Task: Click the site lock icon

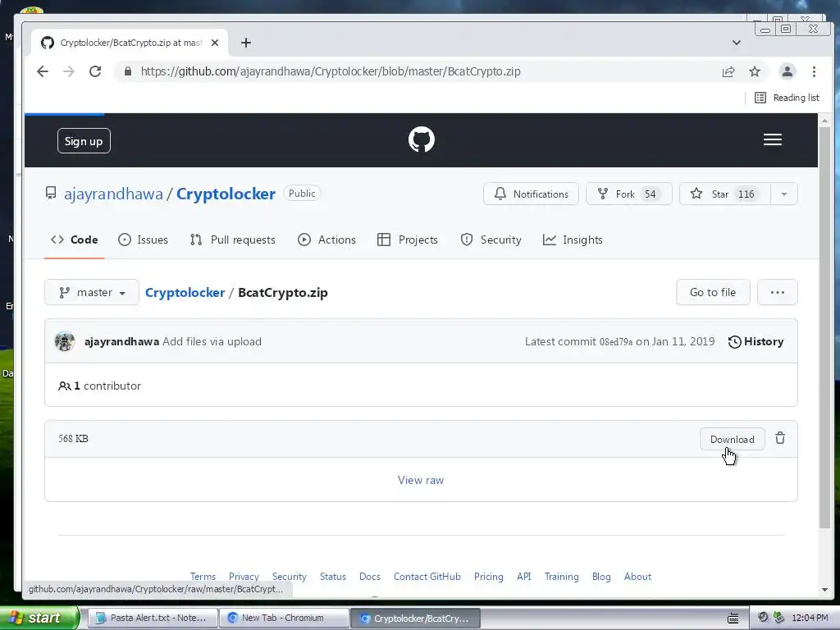Action: [x=127, y=72]
